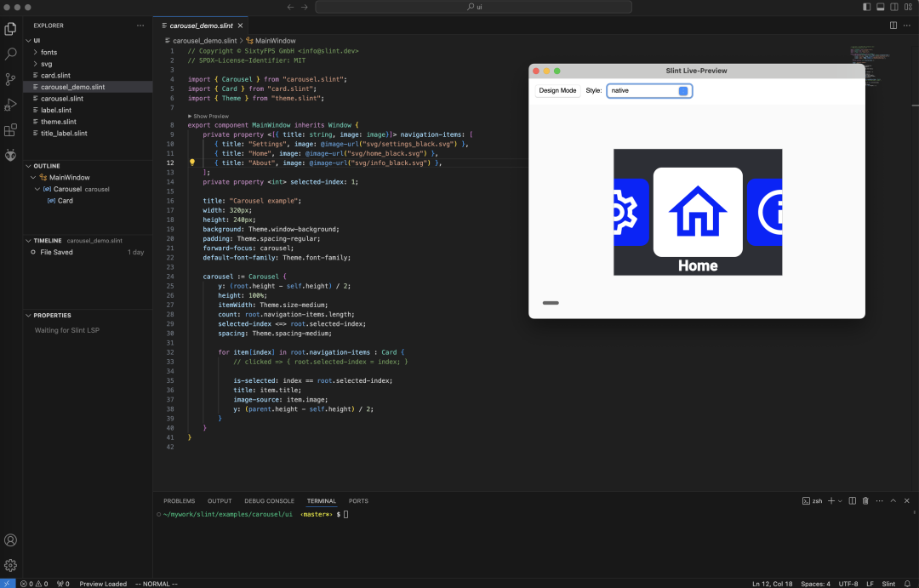919x588 pixels.
Task: Open the Source Control view
Action: coord(10,79)
